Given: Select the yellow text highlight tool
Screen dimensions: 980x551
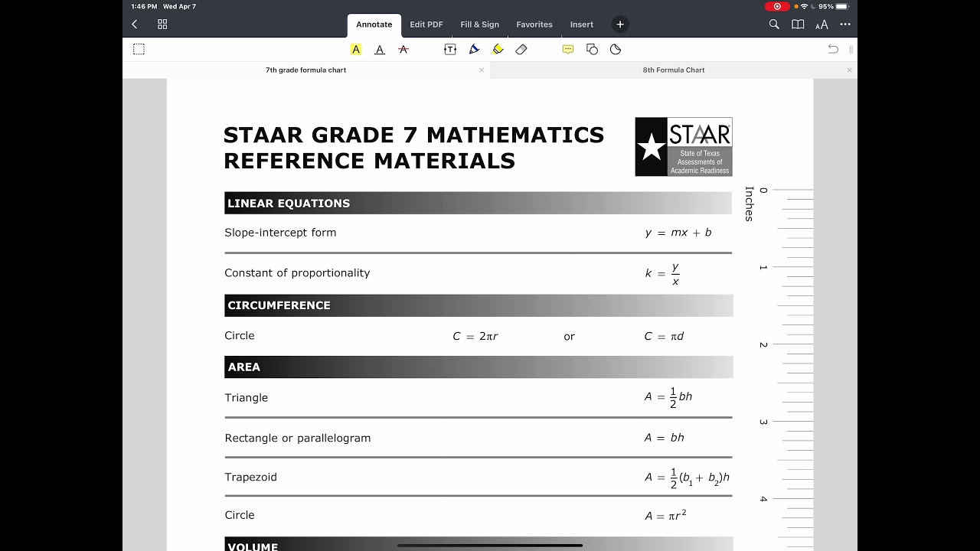Looking at the screenshot, I should point(356,49).
